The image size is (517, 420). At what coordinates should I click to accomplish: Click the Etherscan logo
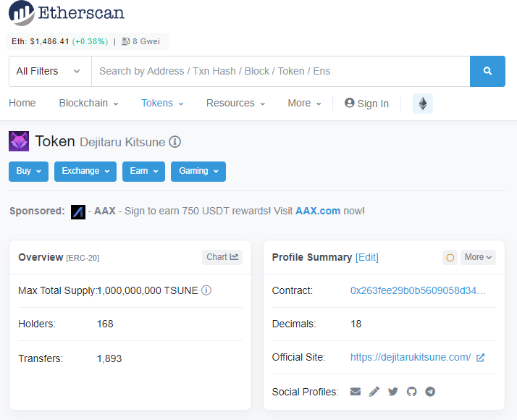coord(67,13)
